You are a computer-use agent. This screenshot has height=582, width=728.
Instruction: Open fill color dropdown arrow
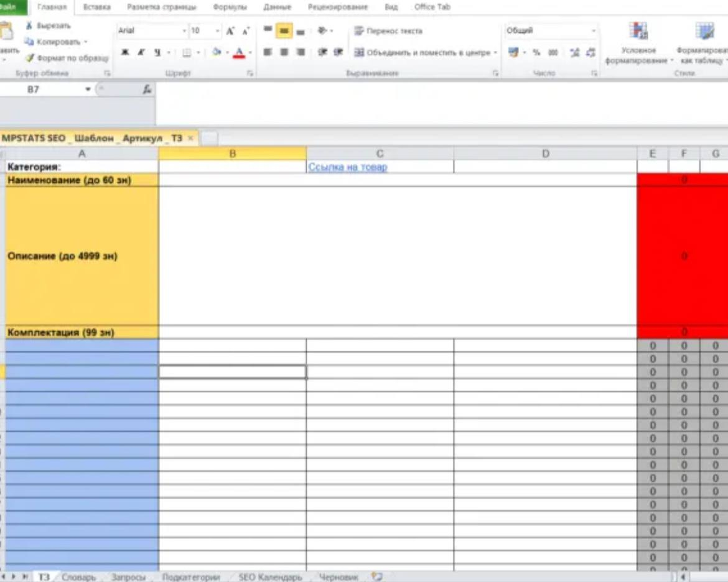[x=227, y=52]
